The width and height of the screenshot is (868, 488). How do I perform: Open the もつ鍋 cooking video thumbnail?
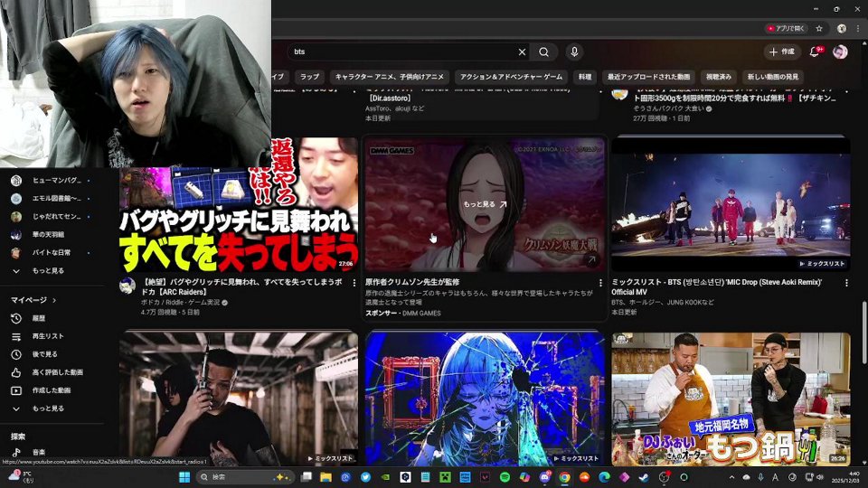[731, 399]
